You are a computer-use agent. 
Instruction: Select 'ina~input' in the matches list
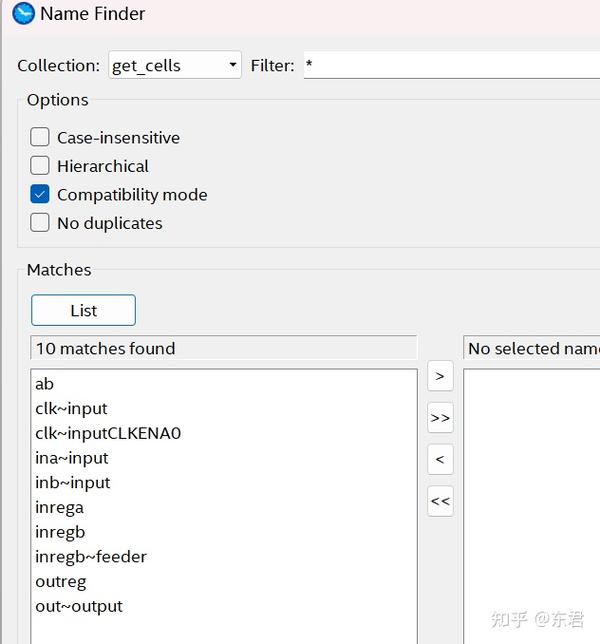(224, 458)
